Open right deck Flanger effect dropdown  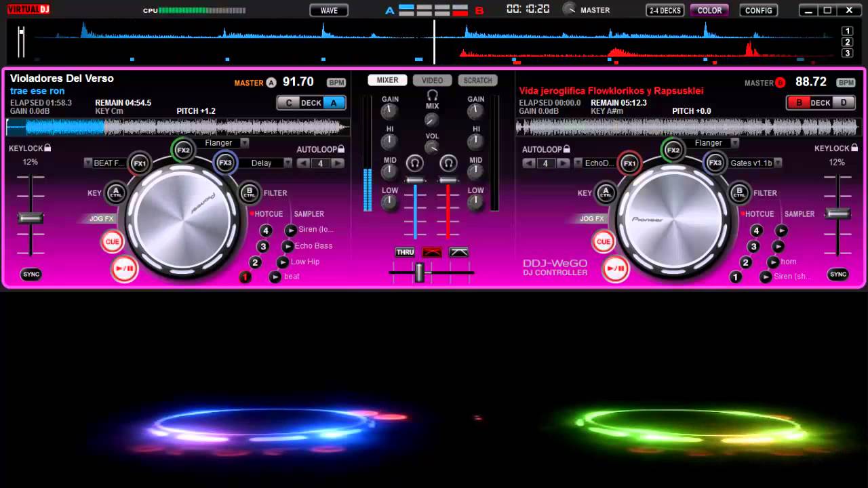pyautogui.click(x=734, y=143)
